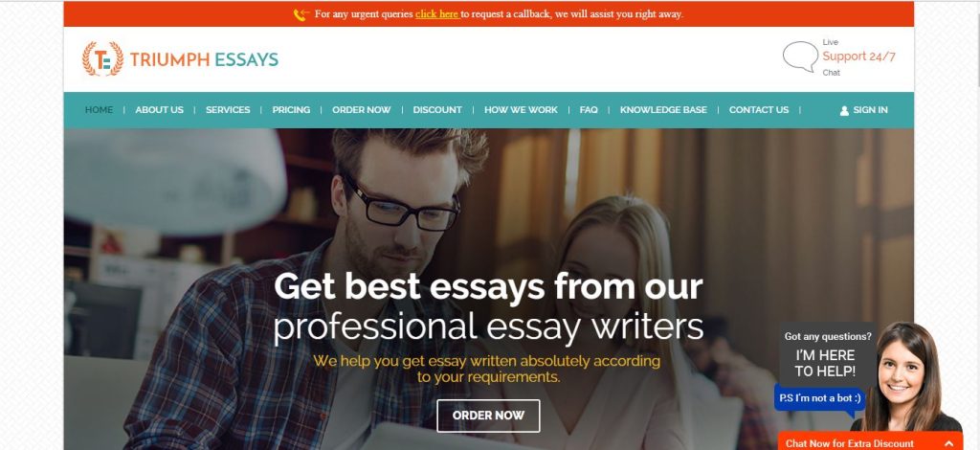
Task: Click the Order Now button on hero banner
Action: point(488,416)
